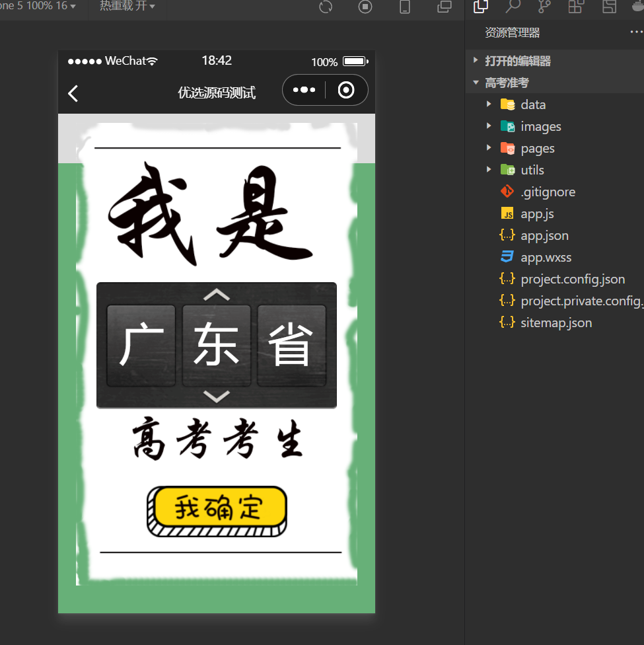Click the 东 character tile

pos(216,345)
